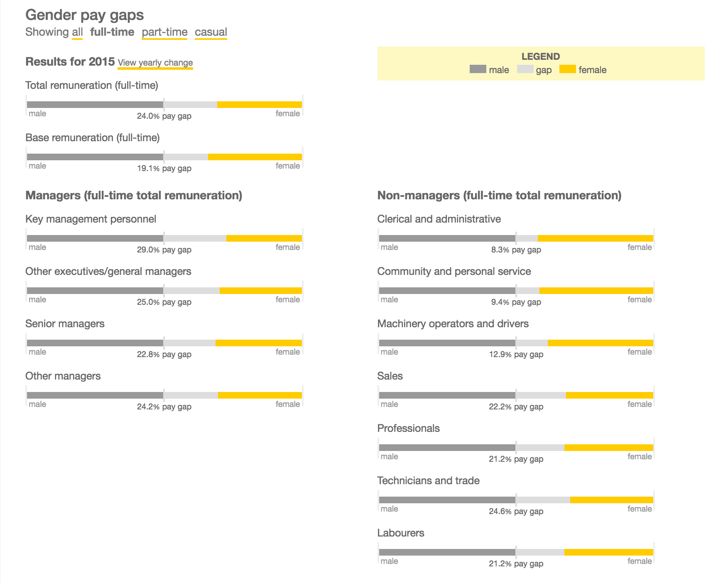Open the View yearly change link
728x583 pixels.
(155, 63)
